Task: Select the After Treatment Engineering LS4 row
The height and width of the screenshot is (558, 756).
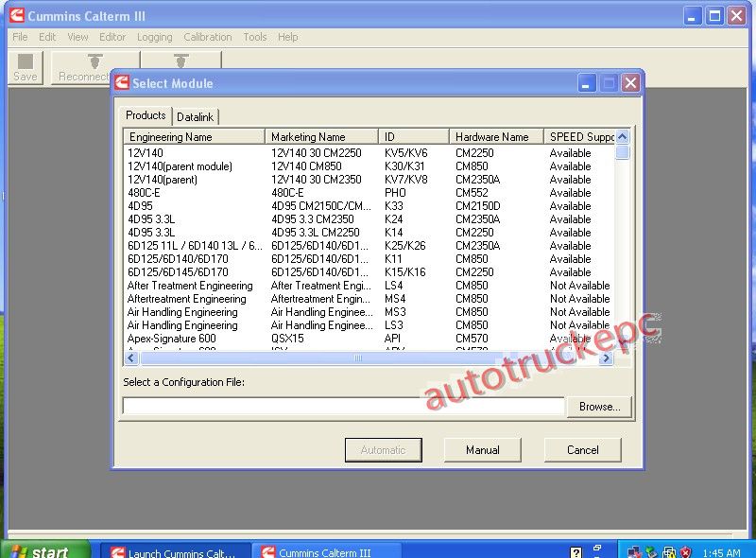Action: click(x=369, y=286)
